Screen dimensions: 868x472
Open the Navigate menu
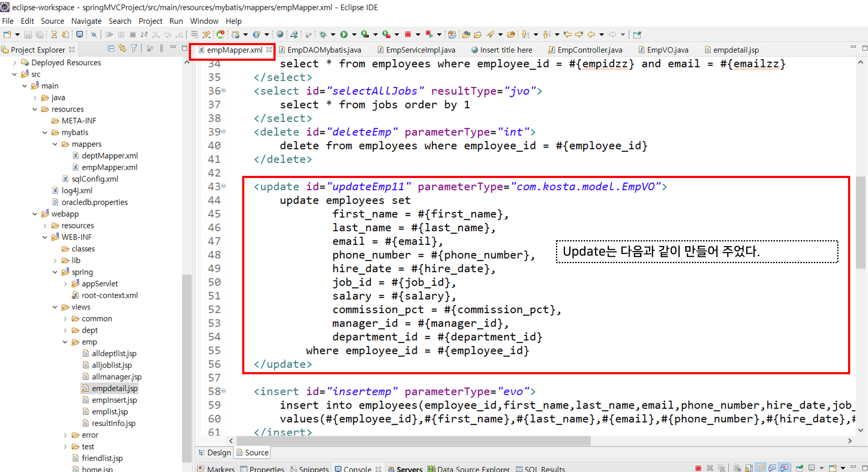point(86,21)
